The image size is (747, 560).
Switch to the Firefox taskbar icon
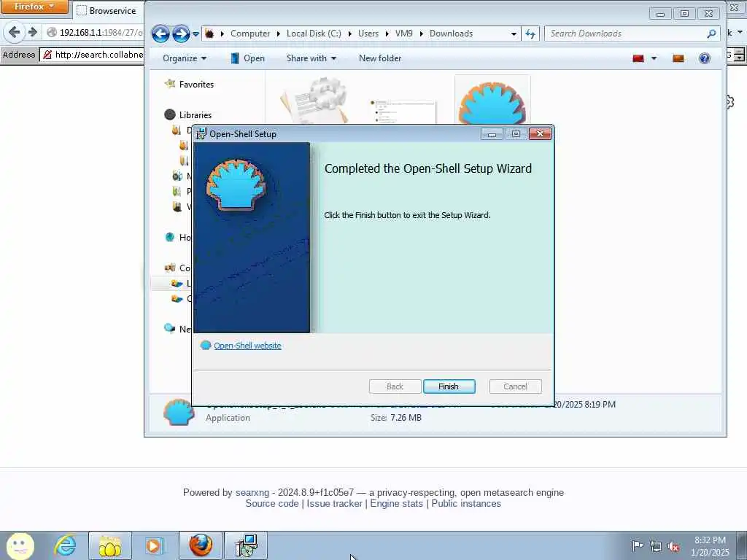point(201,545)
